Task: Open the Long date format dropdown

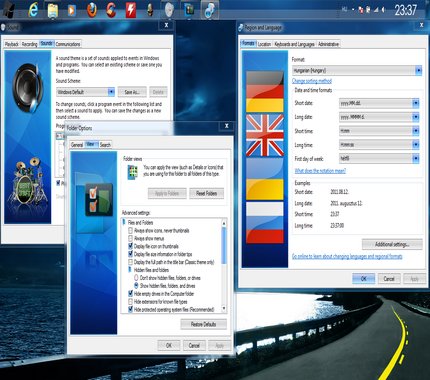Action: pyautogui.click(x=379, y=117)
